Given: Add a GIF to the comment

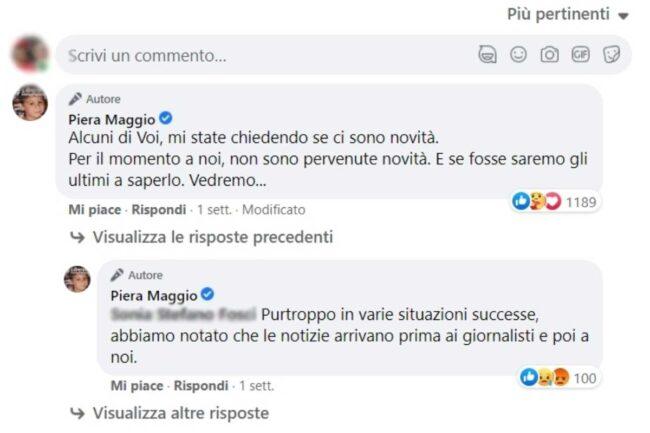Looking at the screenshot, I should coord(580,55).
